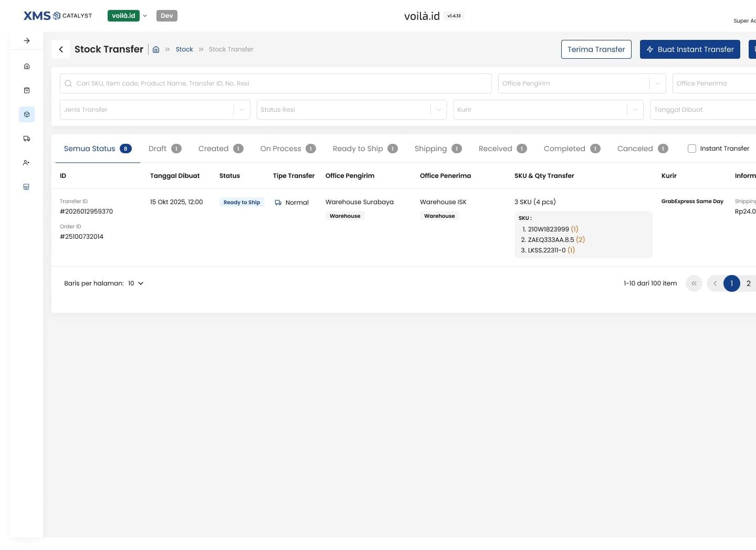The image size is (756, 550).
Task: Switch to the On Process tab
Action: tap(288, 149)
